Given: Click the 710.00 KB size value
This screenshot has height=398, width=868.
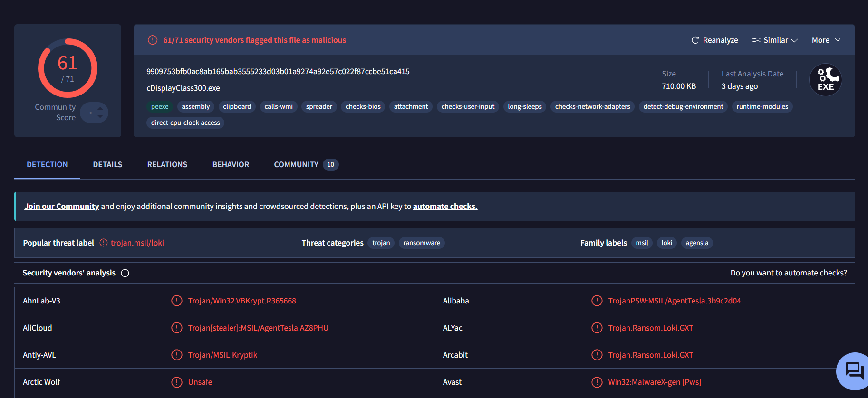Looking at the screenshot, I should (679, 86).
